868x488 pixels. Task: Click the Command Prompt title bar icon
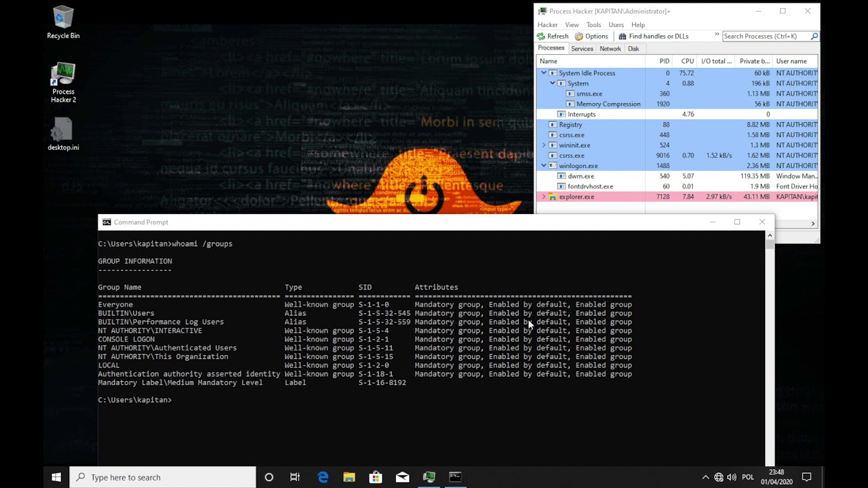point(106,222)
